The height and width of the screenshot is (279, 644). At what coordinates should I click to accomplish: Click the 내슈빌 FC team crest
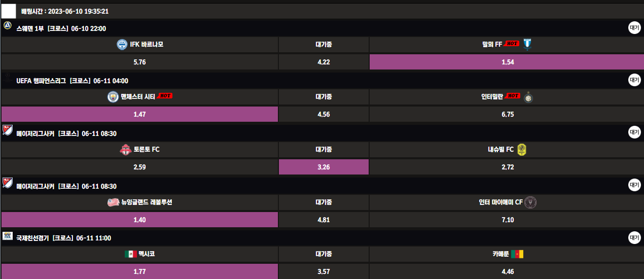pos(522,150)
